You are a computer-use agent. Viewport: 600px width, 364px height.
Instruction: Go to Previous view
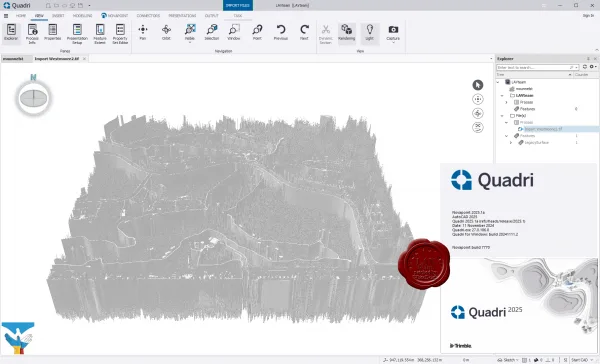pyautogui.click(x=280, y=33)
